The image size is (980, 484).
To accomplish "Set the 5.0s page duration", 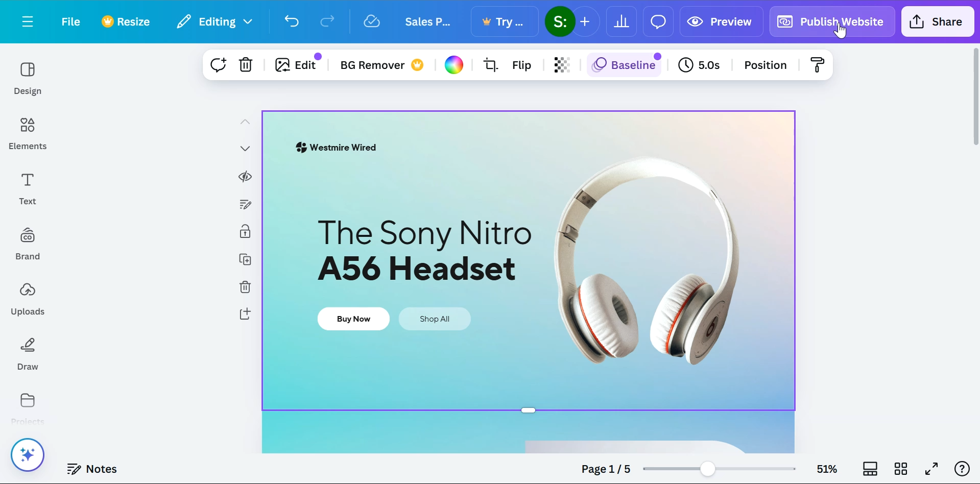I will point(699,65).
